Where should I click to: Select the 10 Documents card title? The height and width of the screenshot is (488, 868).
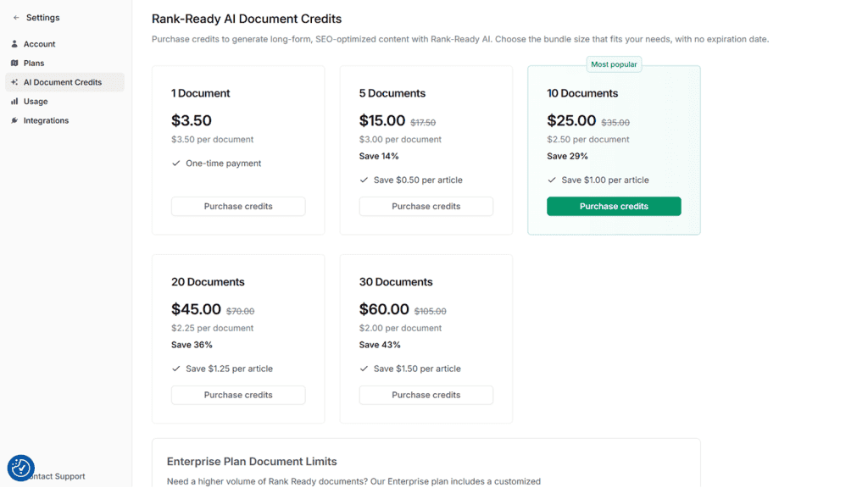pyautogui.click(x=582, y=93)
